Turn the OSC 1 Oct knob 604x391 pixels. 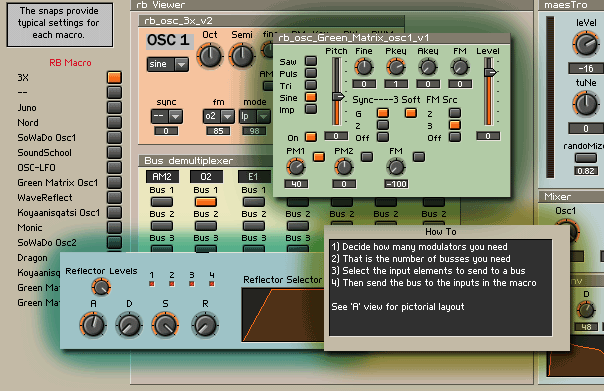210,56
